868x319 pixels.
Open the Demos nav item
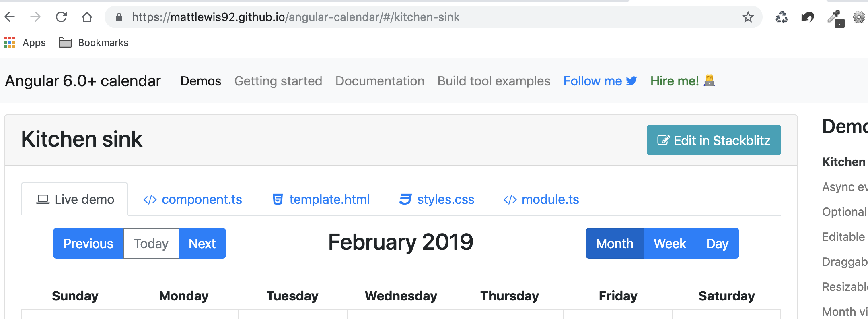(201, 81)
